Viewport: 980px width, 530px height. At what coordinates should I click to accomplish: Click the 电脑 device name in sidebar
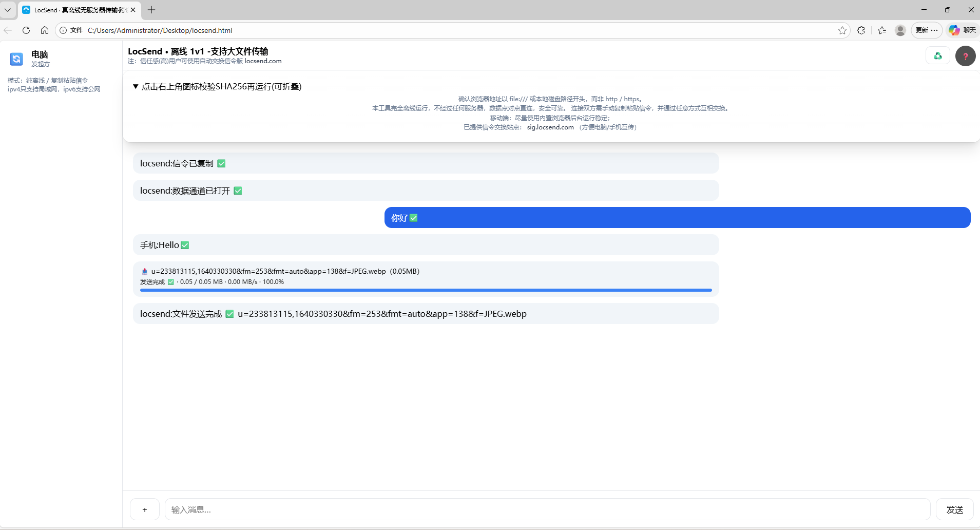40,54
